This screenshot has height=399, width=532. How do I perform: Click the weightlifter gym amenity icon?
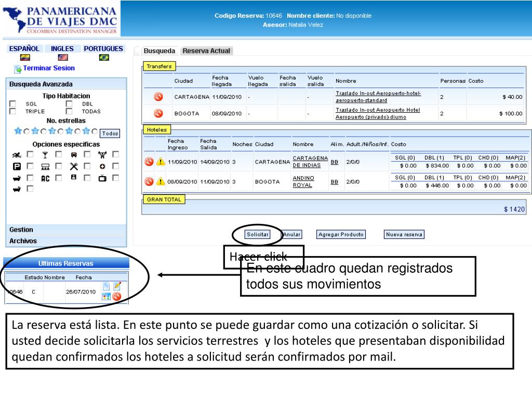click(x=102, y=155)
